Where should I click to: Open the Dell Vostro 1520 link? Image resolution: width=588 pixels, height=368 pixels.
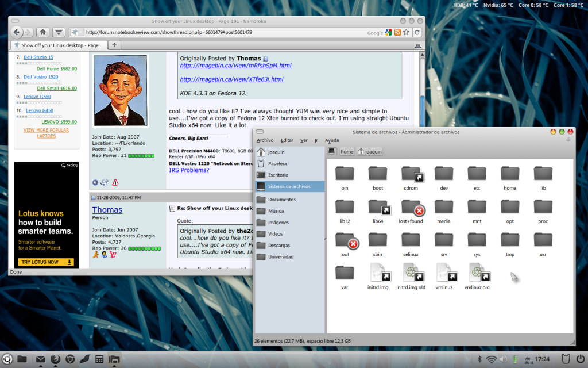click(x=41, y=77)
